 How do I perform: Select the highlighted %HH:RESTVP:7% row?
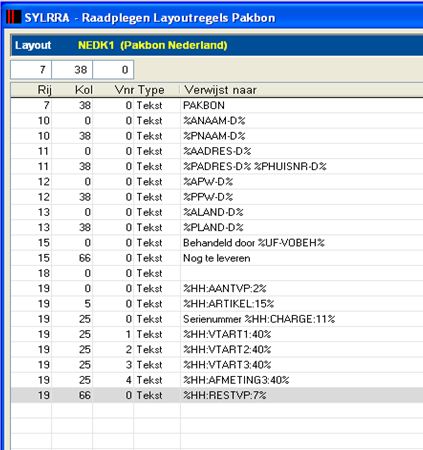tap(217, 395)
